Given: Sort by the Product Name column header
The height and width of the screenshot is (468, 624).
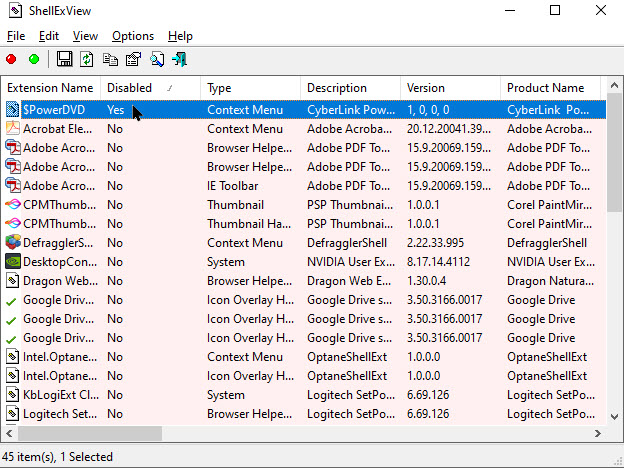Looking at the screenshot, I should point(550,88).
